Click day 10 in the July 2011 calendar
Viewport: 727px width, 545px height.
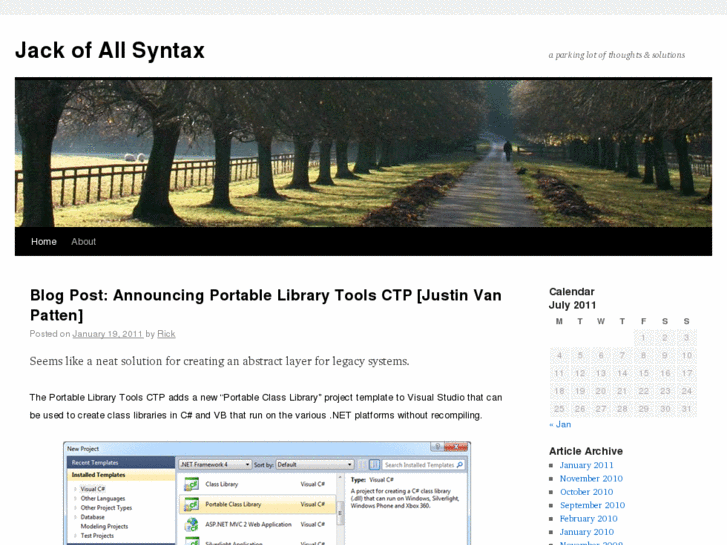coord(687,356)
